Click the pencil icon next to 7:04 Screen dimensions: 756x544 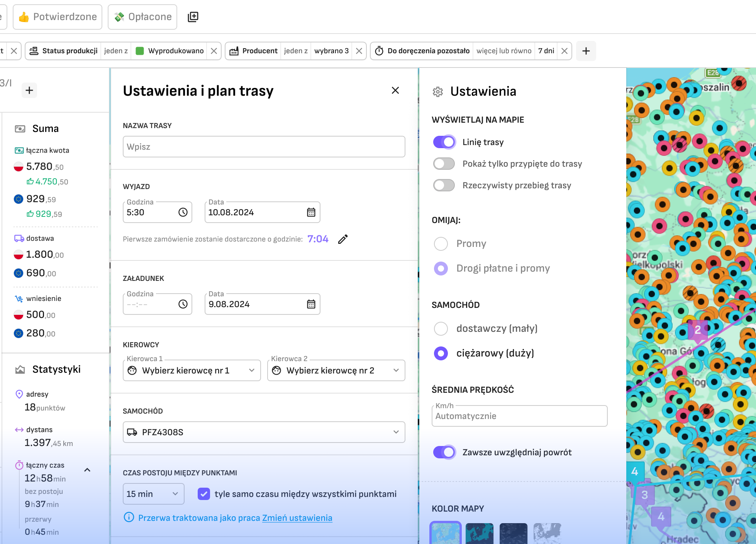[x=343, y=239]
